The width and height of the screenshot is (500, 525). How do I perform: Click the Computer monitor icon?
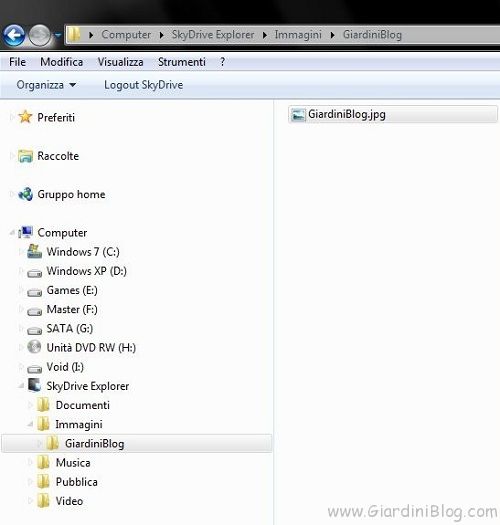pos(25,232)
